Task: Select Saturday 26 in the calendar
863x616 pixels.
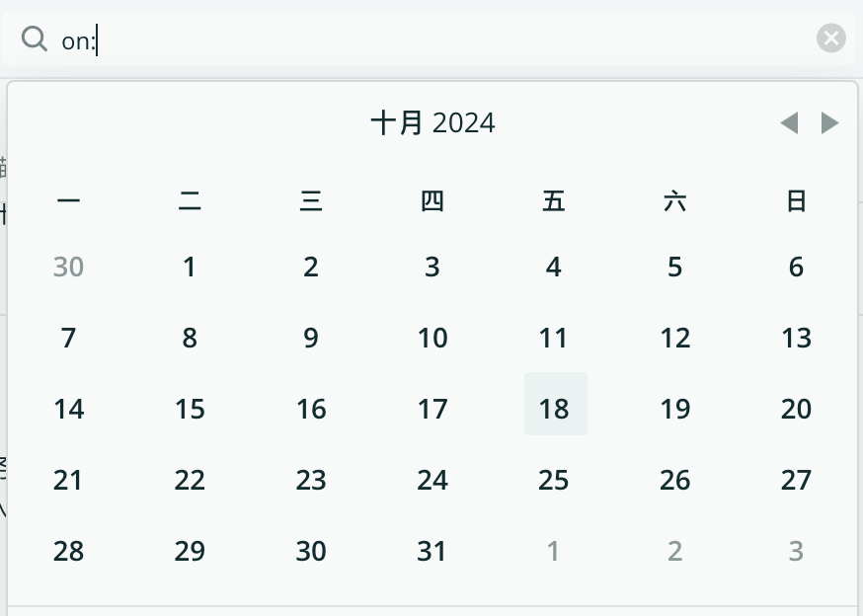Action: (x=674, y=480)
